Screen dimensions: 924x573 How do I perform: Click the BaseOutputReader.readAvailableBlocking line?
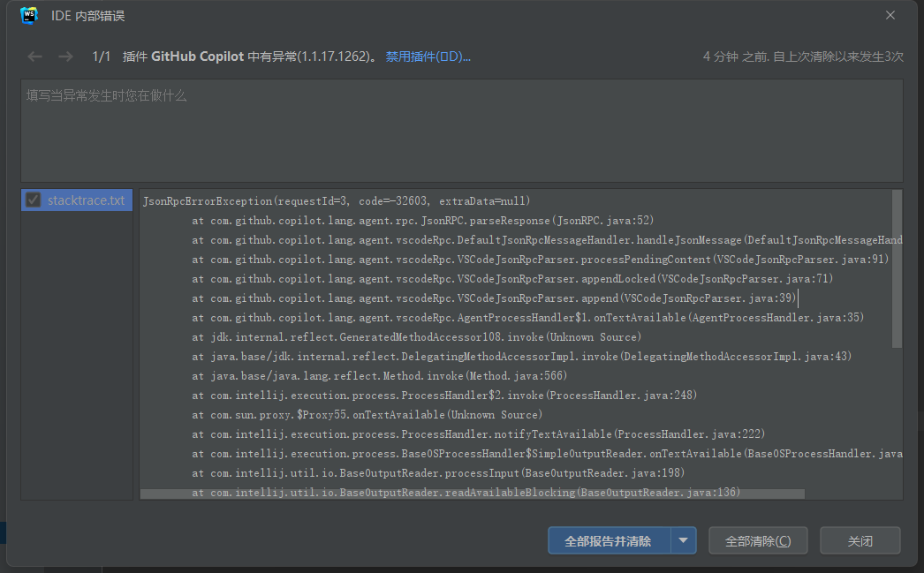coord(466,492)
